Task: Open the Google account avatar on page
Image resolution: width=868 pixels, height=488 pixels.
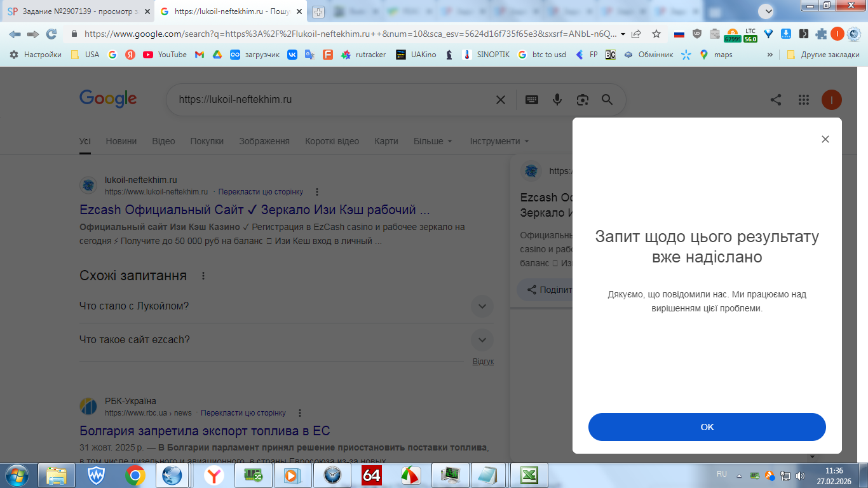Action: coord(832,100)
